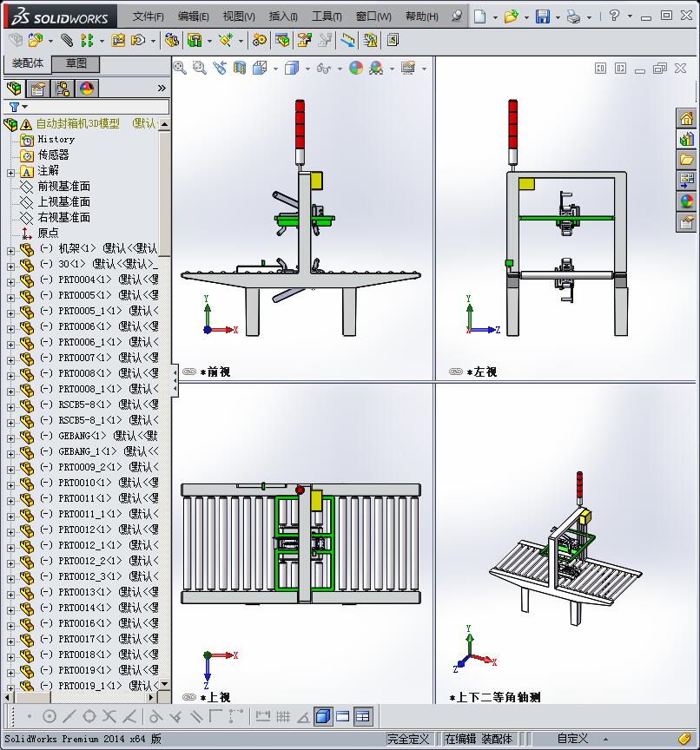Click the New document icon
Viewport: 700px width, 750px height.
(479, 16)
